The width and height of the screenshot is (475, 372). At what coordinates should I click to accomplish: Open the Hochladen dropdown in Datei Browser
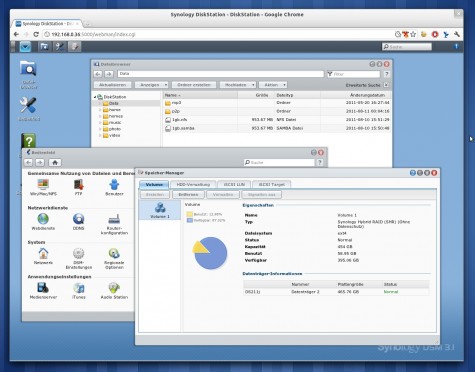pyautogui.click(x=238, y=85)
